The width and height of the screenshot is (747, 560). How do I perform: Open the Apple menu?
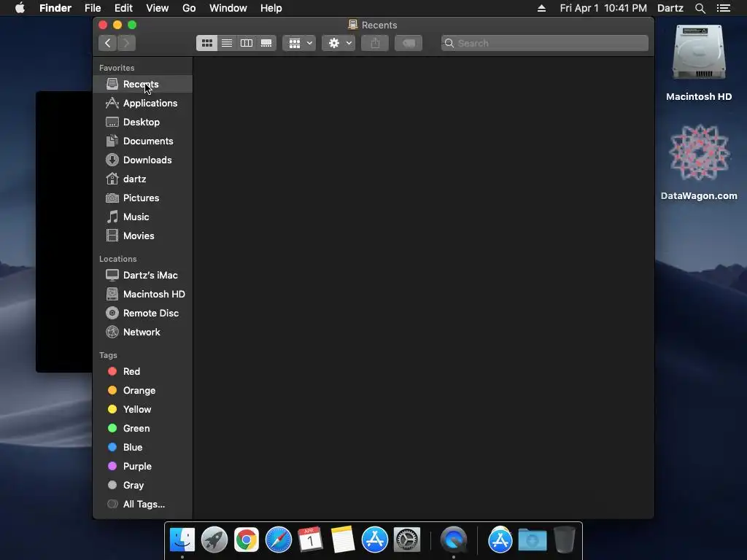20,8
